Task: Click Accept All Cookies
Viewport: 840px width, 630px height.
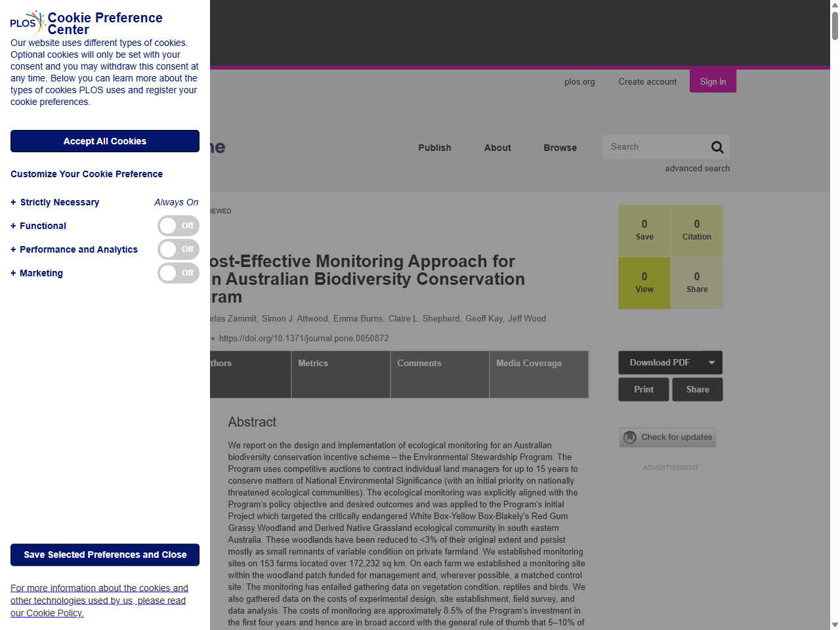Action: tap(104, 140)
